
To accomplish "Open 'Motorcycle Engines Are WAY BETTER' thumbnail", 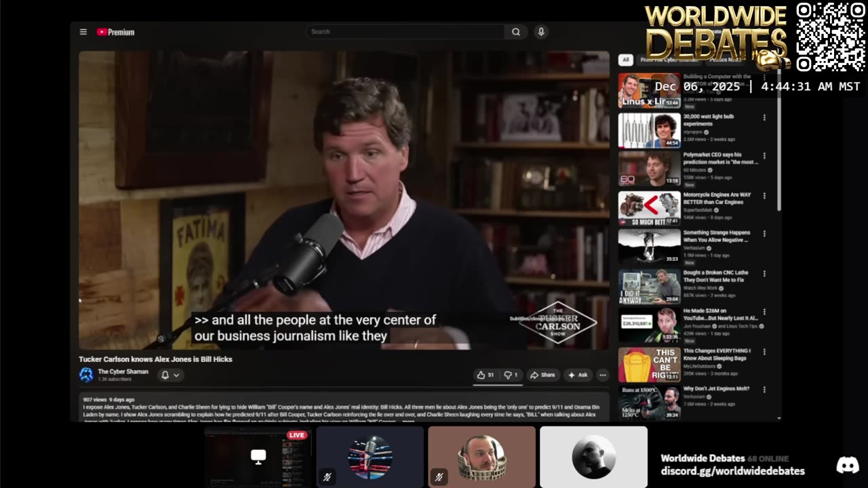I will coord(649,208).
